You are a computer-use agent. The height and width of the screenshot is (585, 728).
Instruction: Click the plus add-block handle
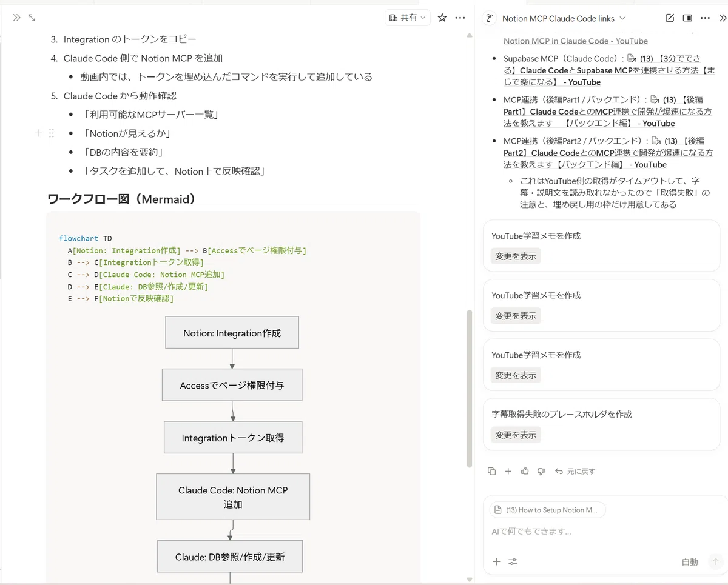coord(38,133)
